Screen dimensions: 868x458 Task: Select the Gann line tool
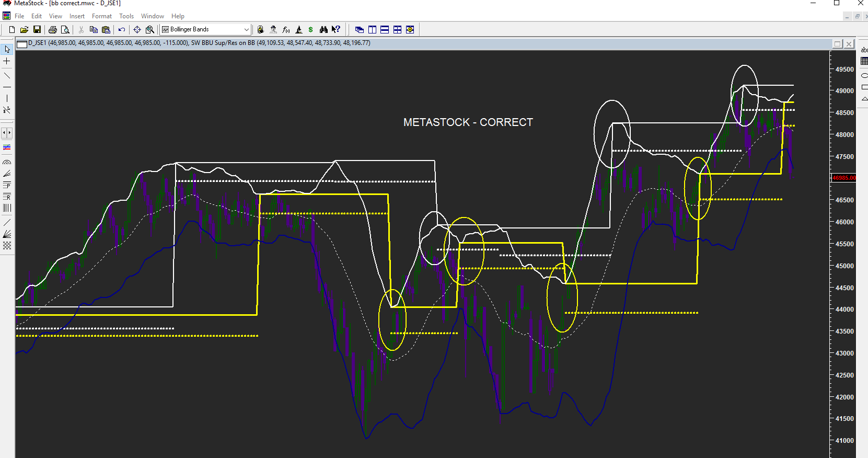pos(7,222)
